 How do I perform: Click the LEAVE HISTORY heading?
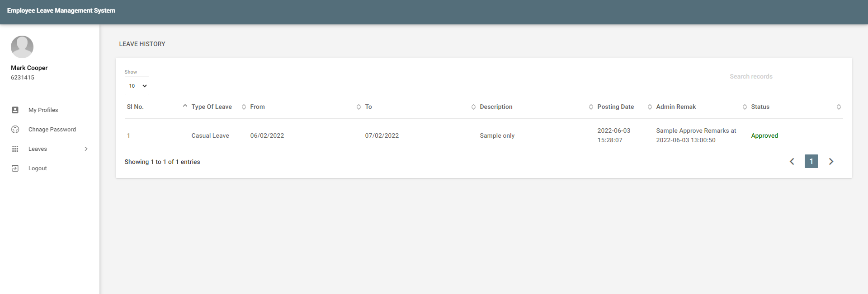(142, 44)
